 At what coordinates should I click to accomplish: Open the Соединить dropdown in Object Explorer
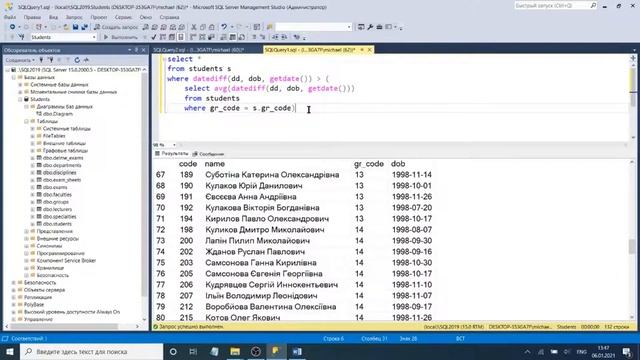(20, 60)
